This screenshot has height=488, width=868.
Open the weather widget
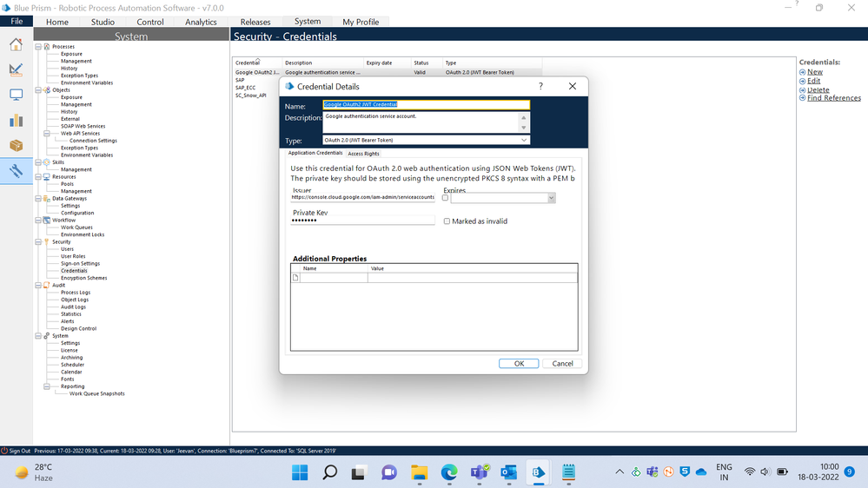(x=35, y=472)
